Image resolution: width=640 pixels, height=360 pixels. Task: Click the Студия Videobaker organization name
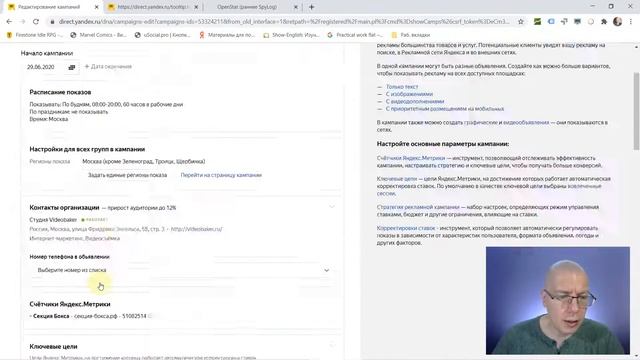(53, 220)
